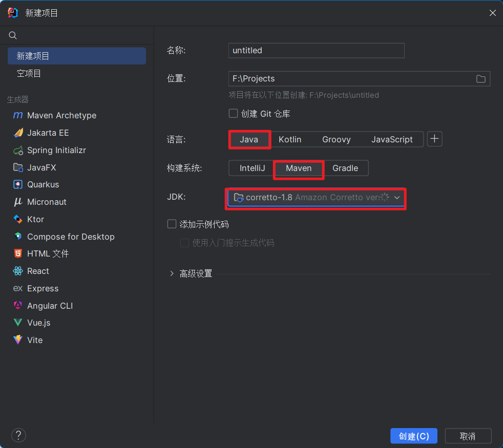The height and width of the screenshot is (448, 503).
Task: Click the 创建(C) button
Action: coord(414,436)
